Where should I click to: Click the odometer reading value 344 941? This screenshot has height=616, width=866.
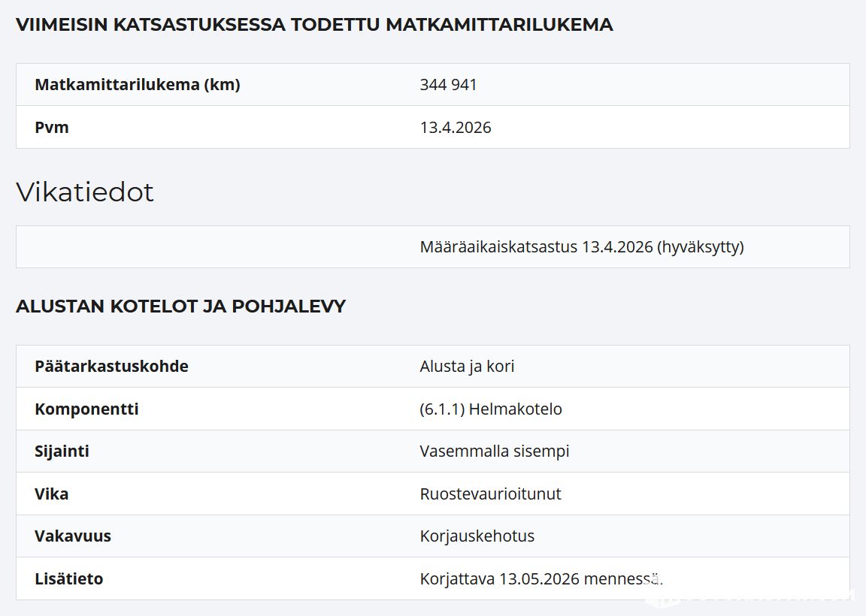(x=448, y=85)
